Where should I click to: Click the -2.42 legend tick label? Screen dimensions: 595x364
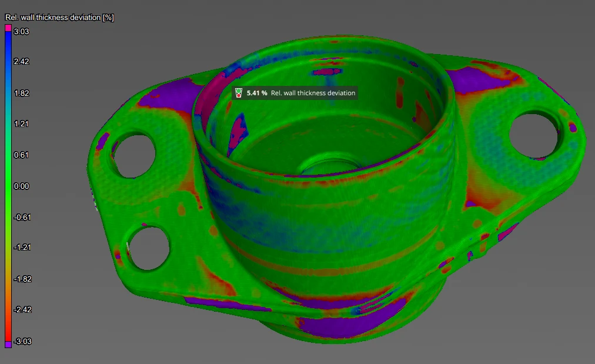coord(22,310)
